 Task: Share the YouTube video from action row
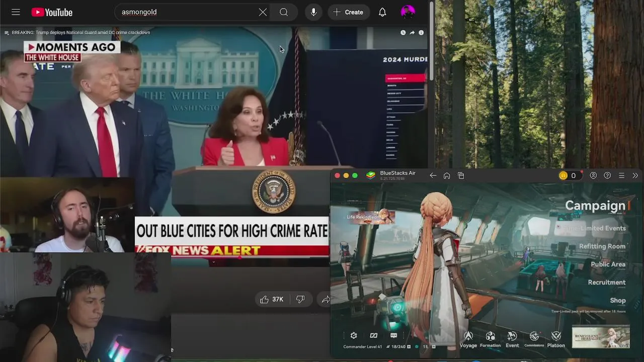[325, 299]
